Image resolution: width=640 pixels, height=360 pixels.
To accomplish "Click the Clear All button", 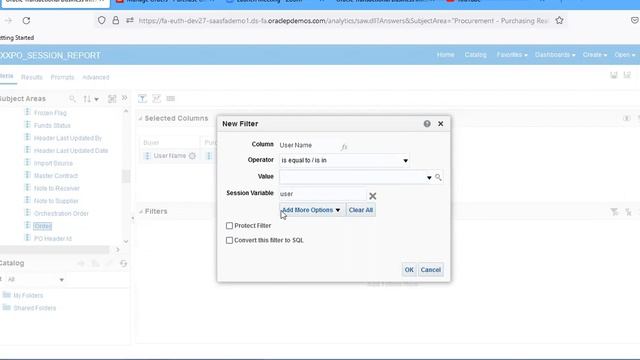I will [x=361, y=210].
